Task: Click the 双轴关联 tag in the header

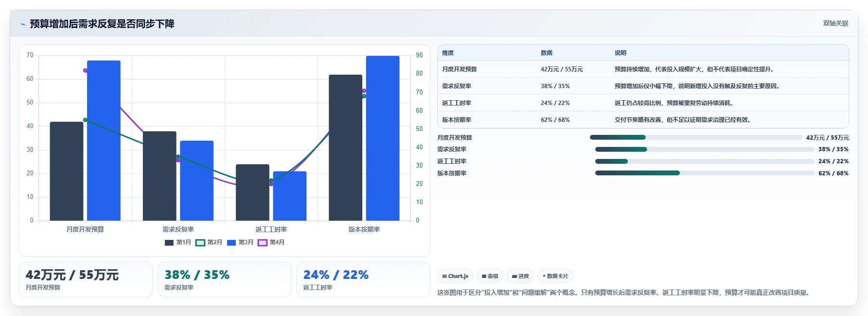Action: click(x=835, y=23)
